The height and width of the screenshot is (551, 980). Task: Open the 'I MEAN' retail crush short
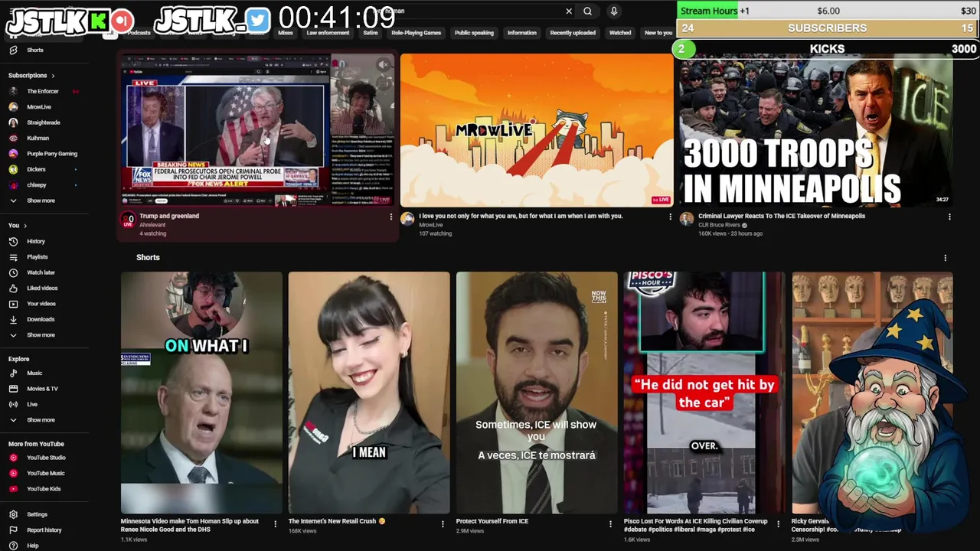(369, 393)
